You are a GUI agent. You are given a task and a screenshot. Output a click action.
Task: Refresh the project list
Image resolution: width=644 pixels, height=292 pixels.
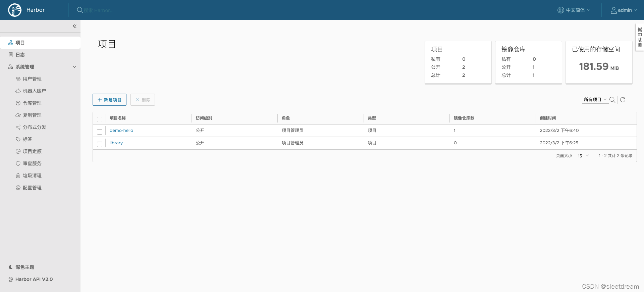click(x=623, y=100)
